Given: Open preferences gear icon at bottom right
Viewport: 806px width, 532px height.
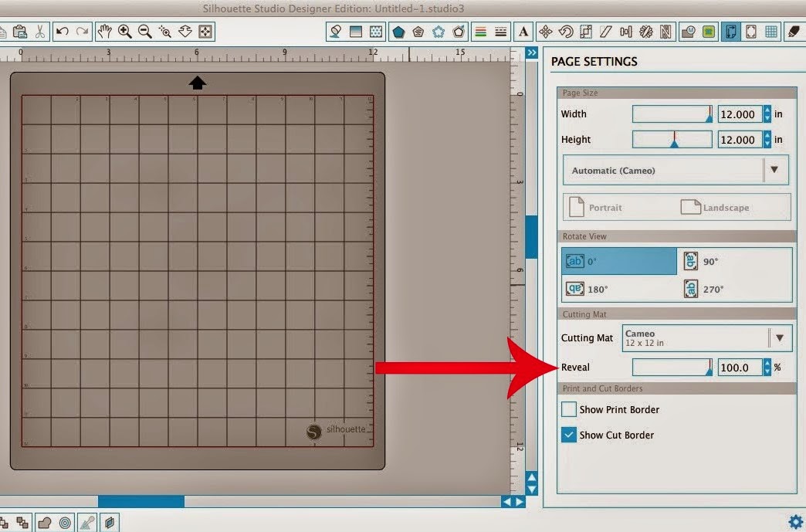Looking at the screenshot, I should [x=796, y=522].
